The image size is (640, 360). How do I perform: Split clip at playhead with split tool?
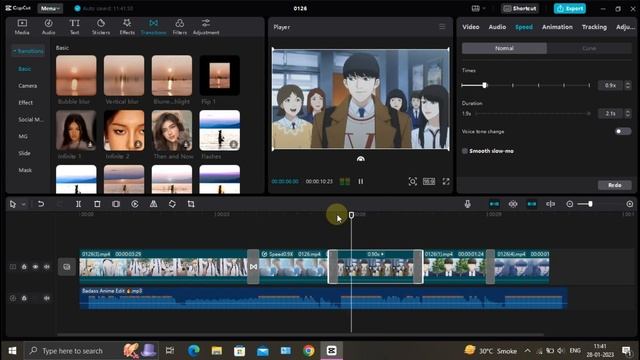78,204
